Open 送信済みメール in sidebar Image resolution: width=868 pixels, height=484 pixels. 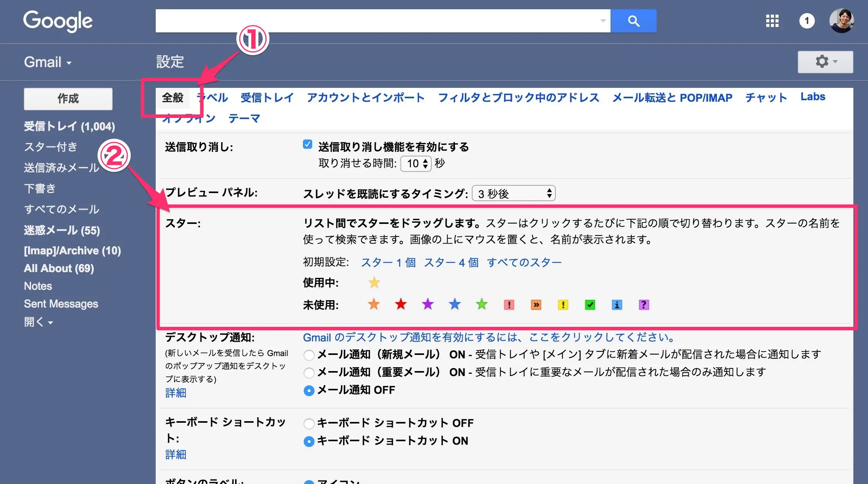coord(62,168)
